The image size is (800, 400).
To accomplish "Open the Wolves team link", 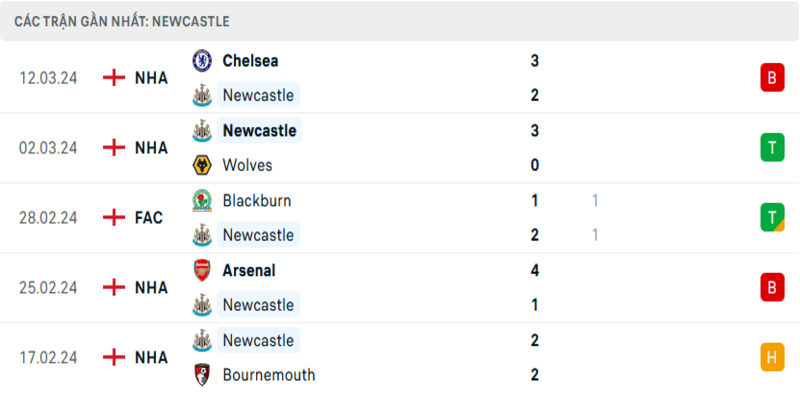I will [248, 165].
